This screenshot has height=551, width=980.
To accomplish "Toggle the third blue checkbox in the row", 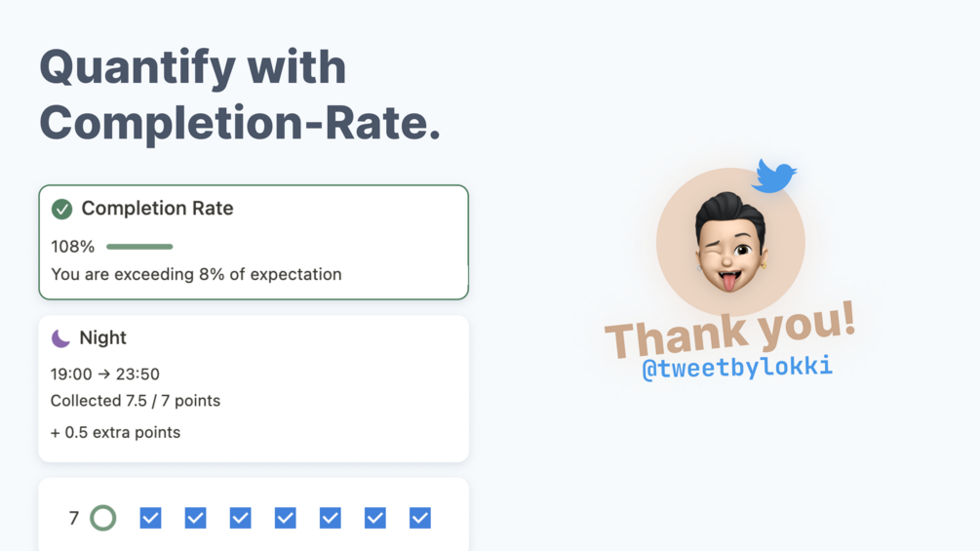I will pyautogui.click(x=241, y=518).
